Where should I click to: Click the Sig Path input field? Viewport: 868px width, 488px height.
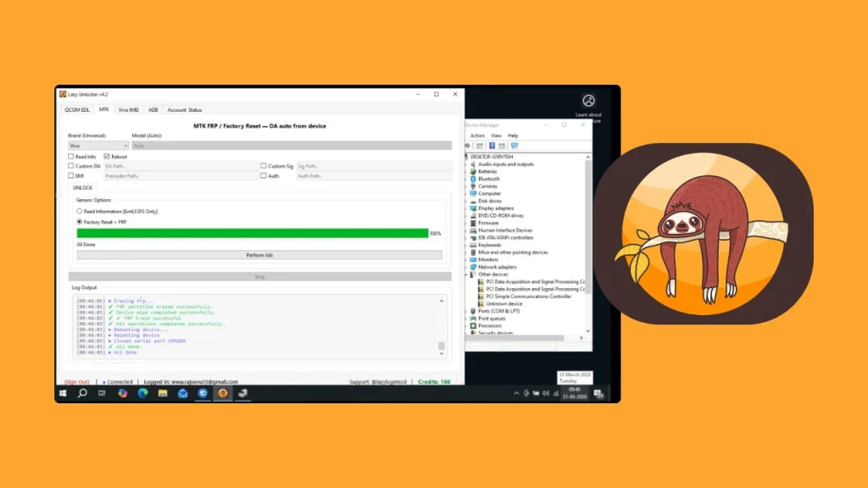374,166
